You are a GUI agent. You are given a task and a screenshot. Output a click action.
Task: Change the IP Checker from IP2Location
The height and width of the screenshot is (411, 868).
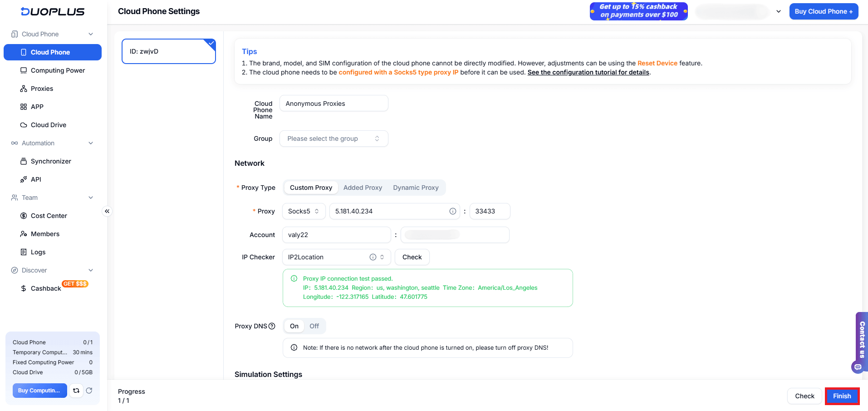tap(336, 257)
